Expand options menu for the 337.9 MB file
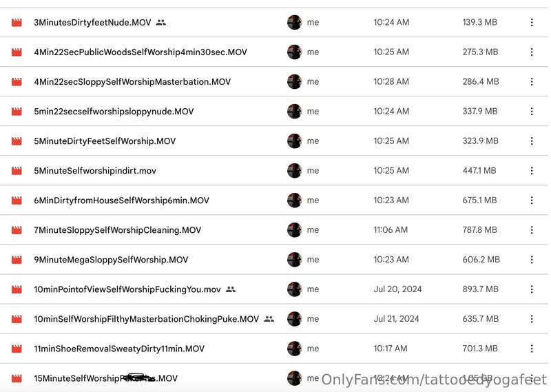Viewport: 551px width, 392px height. (x=532, y=111)
